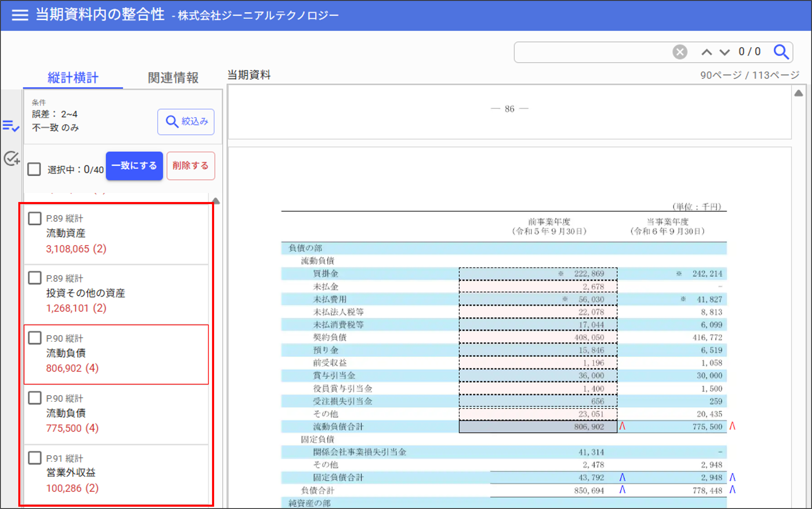Open the hamburger menu icon

(20, 15)
